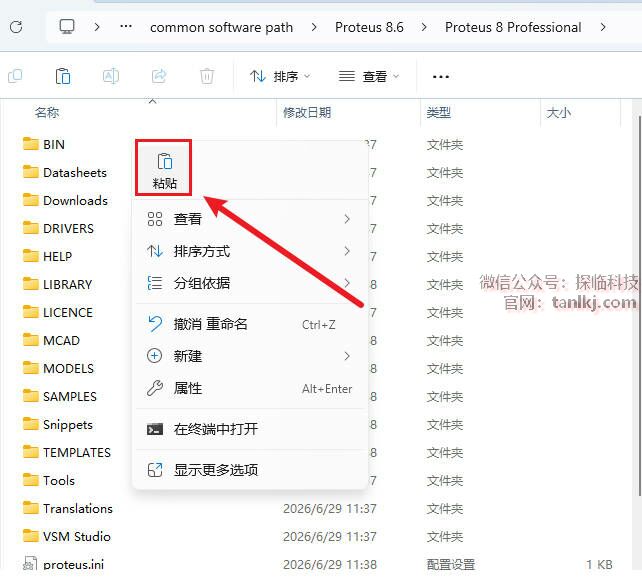Select the VSM Studio folder
The image size is (642, 577).
tap(67, 536)
